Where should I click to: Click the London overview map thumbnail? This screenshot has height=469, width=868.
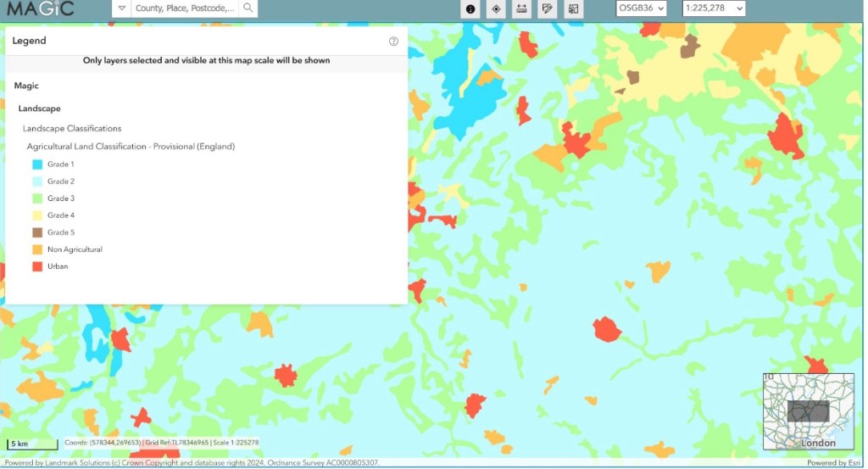(x=808, y=411)
